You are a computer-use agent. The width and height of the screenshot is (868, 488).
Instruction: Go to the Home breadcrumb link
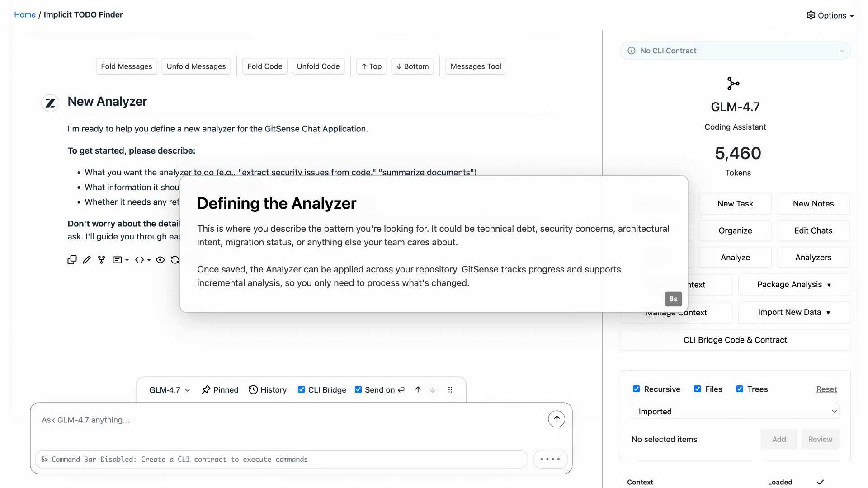pos(25,14)
